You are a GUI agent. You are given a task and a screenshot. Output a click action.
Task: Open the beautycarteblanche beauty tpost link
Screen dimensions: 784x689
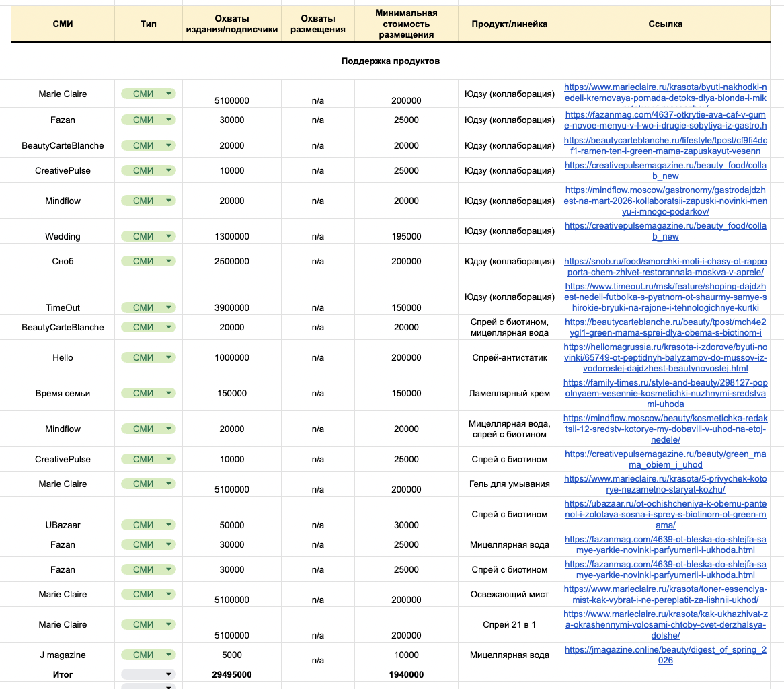(666, 327)
